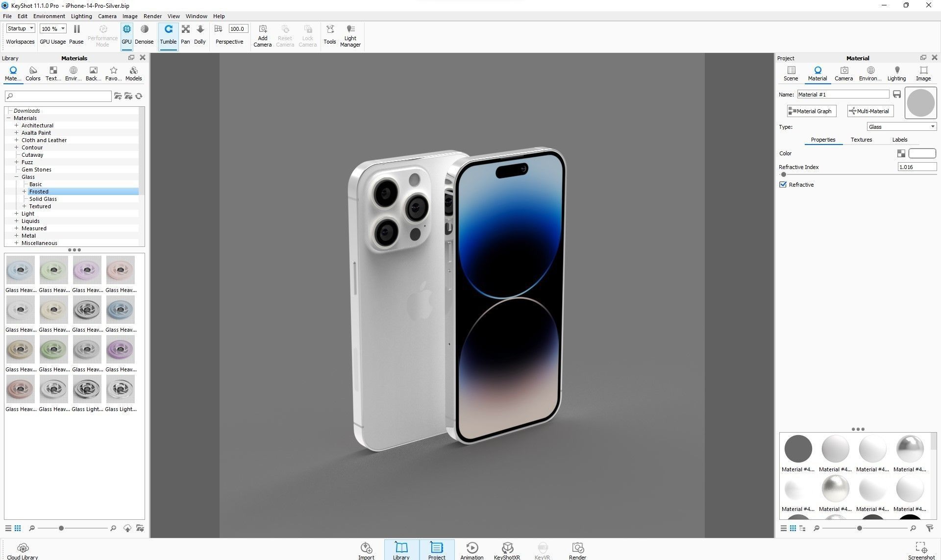The image size is (941, 560).
Task: Open the Light Manager
Action: click(350, 36)
